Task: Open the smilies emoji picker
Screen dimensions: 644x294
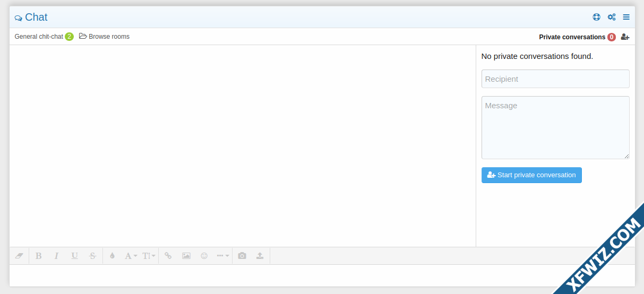Action: [x=204, y=256]
